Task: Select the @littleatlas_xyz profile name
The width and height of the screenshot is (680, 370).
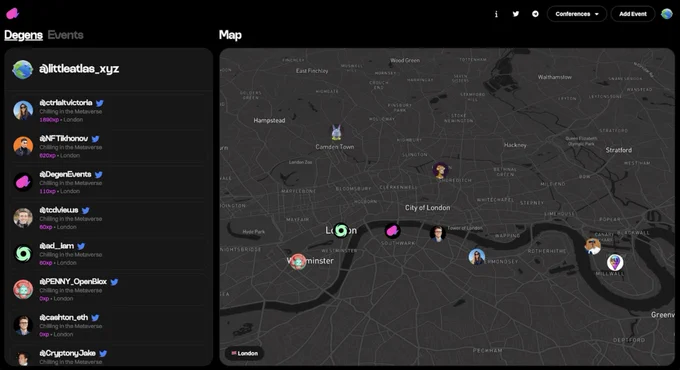Action: (x=79, y=69)
